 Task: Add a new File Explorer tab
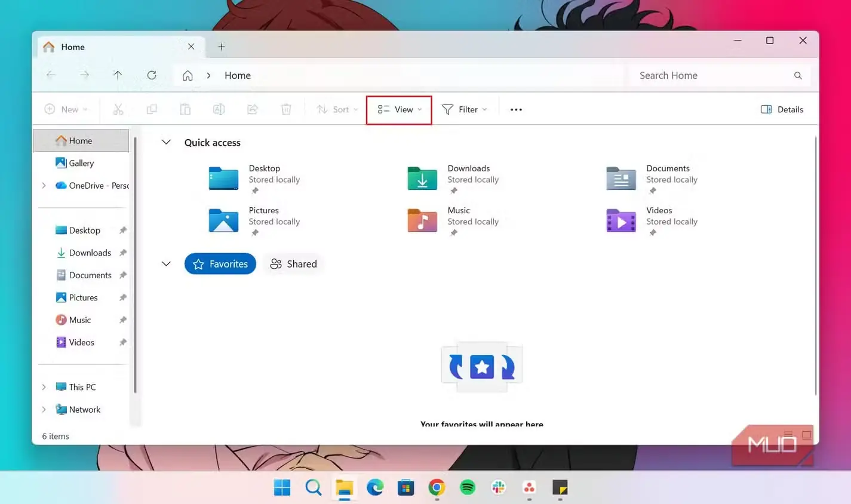221,47
